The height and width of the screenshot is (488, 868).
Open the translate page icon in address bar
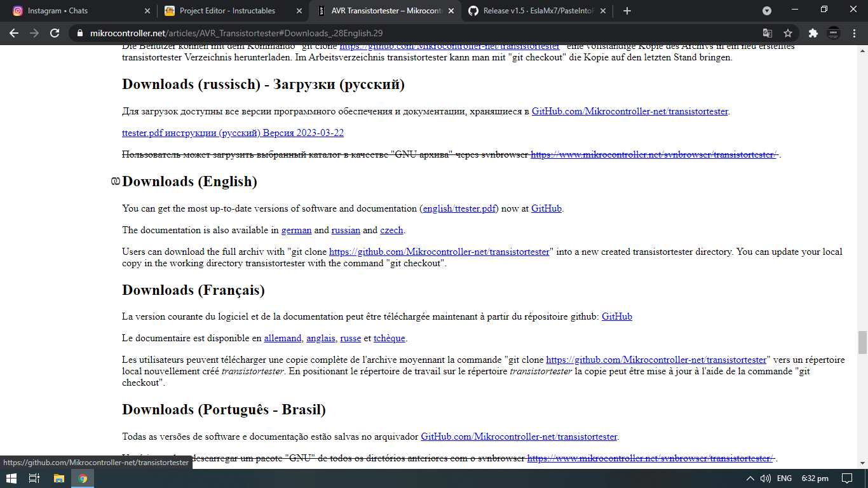click(x=768, y=33)
